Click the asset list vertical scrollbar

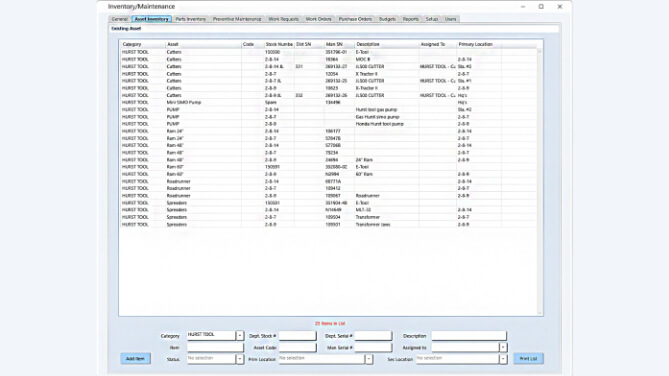click(539, 182)
